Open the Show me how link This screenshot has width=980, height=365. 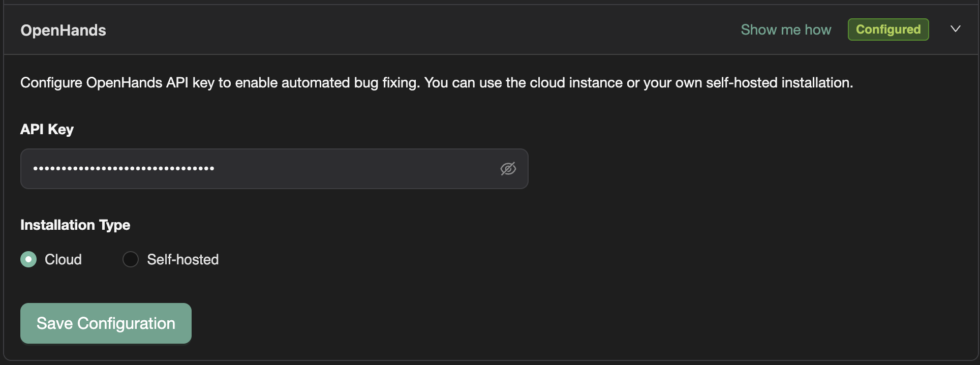click(x=786, y=29)
